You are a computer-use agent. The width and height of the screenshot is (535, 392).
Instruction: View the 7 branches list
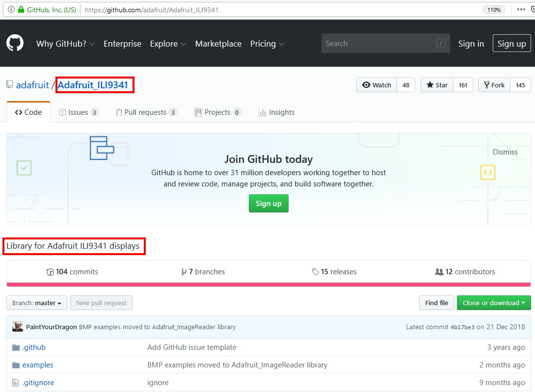pyautogui.click(x=203, y=272)
